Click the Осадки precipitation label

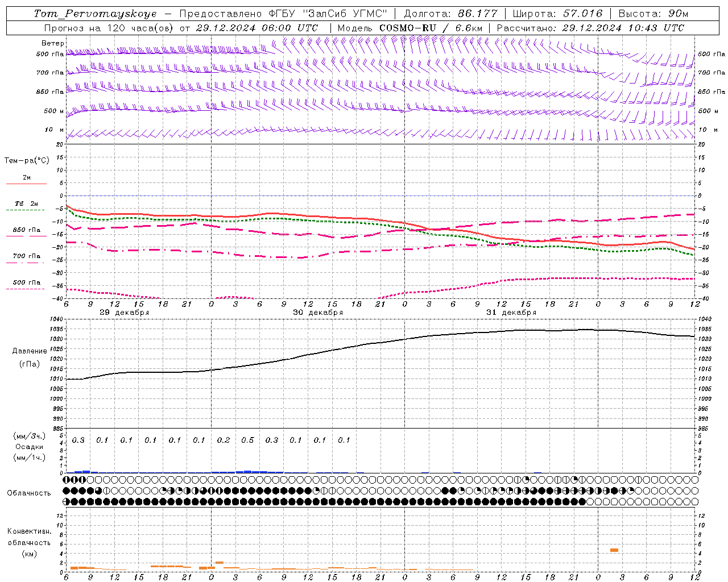30,447
